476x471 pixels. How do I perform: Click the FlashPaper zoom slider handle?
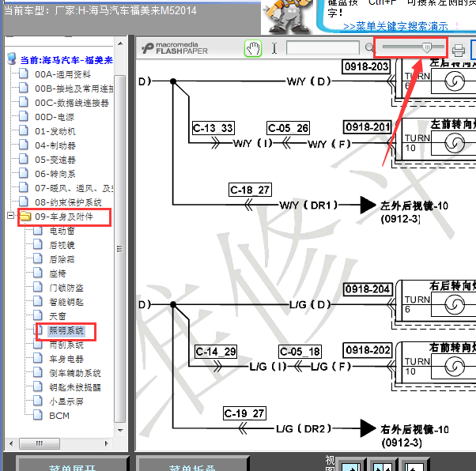point(426,47)
